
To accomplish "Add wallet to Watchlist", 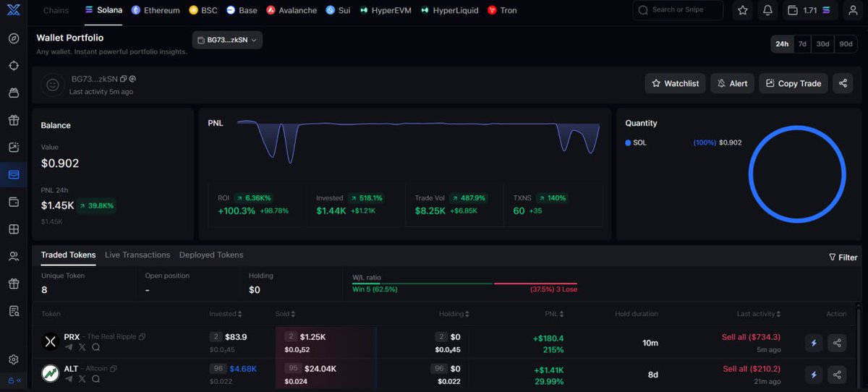I will point(676,83).
